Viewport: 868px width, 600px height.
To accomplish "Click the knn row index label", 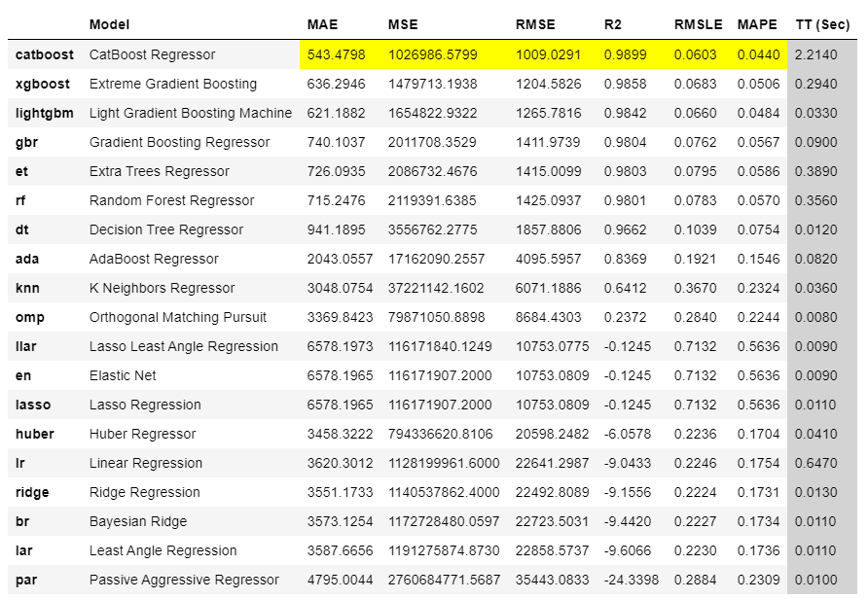I will click(x=28, y=289).
